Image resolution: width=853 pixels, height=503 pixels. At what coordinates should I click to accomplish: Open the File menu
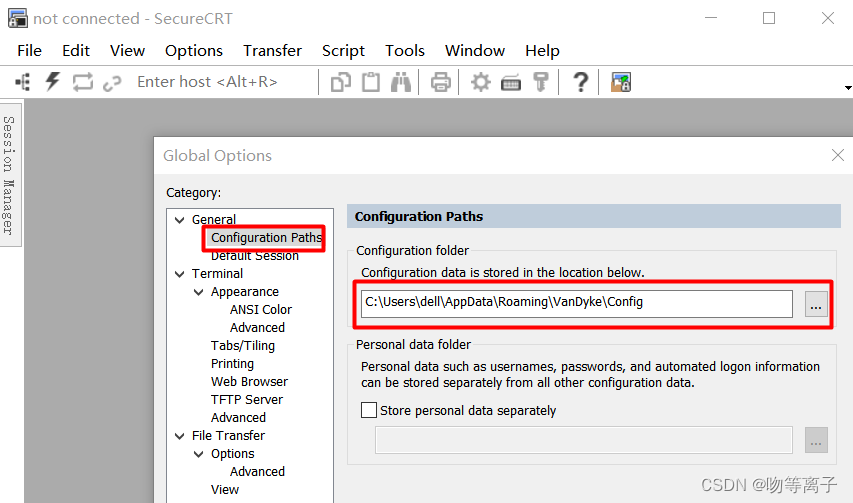click(29, 51)
